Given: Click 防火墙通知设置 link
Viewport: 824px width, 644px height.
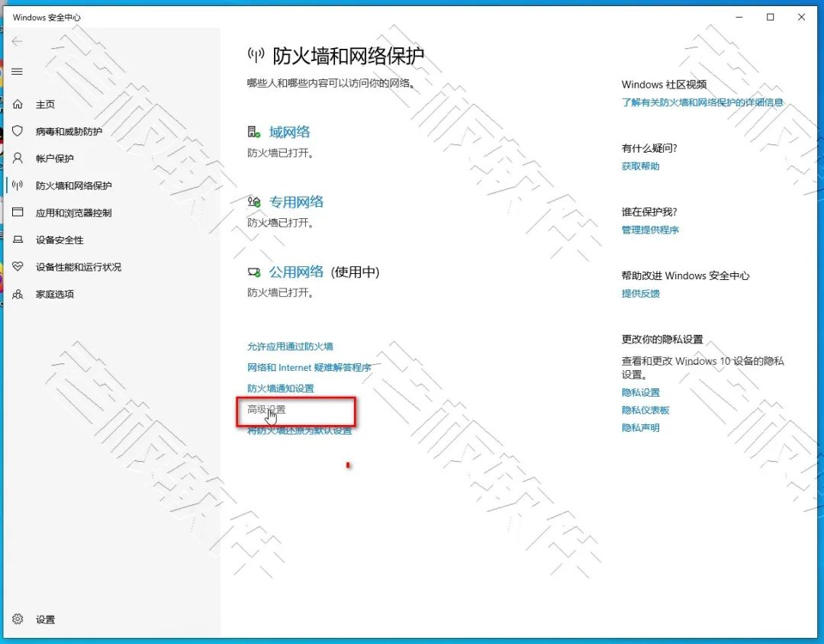Looking at the screenshot, I should tap(281, 388).
